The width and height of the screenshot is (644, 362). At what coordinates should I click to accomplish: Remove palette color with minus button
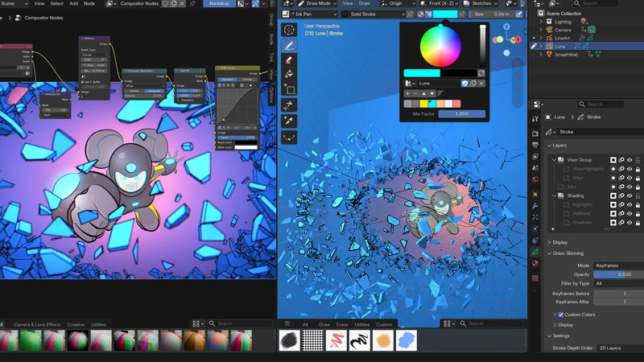[415, 93]
